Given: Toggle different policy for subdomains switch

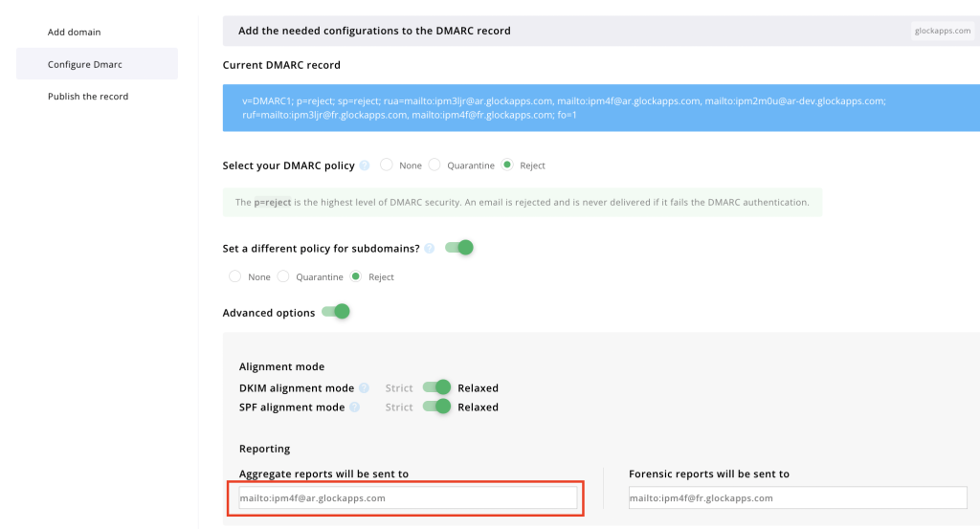Looking at the screenshot, I should 459,248.
